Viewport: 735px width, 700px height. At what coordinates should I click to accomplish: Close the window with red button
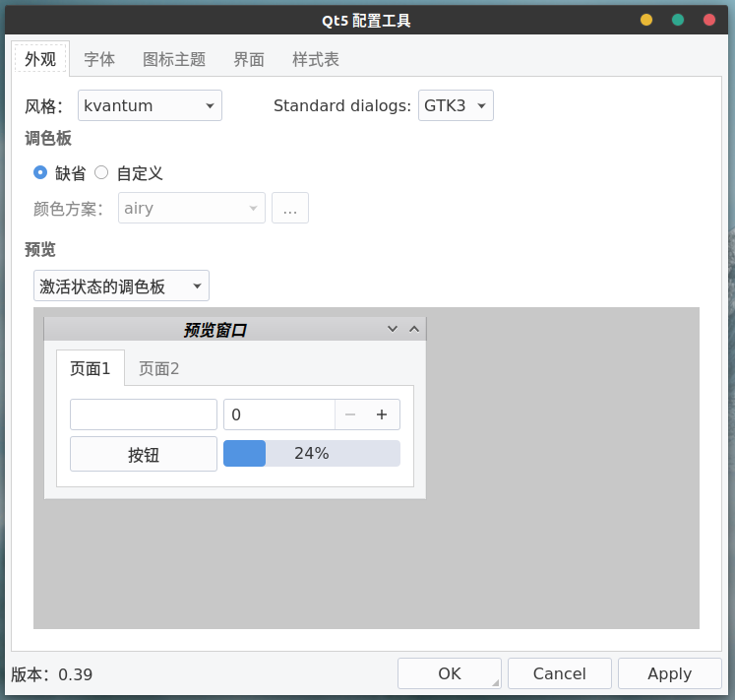point(709,20)
